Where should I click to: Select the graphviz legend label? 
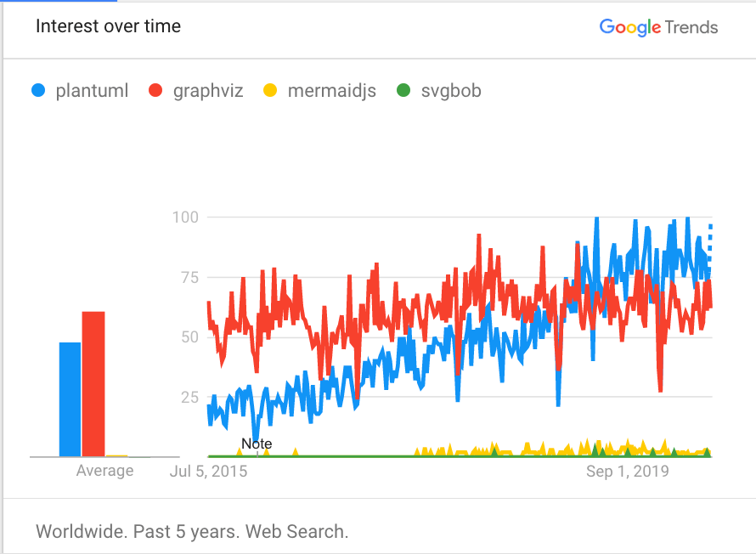click(x=208, y=90)
